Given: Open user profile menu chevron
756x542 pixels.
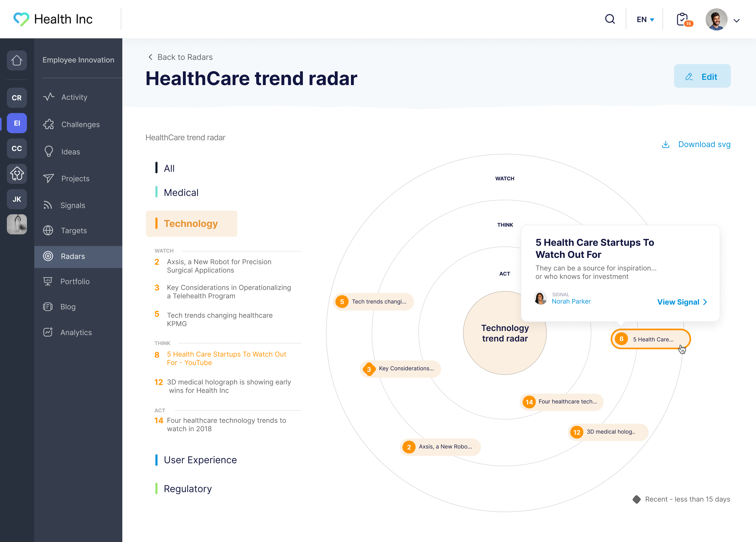Looking at the screenshot, I should click(x=736, y=20).
